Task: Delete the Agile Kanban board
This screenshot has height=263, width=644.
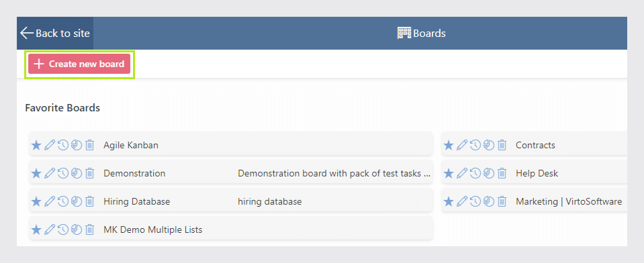Action: click(x=90, y=145)
